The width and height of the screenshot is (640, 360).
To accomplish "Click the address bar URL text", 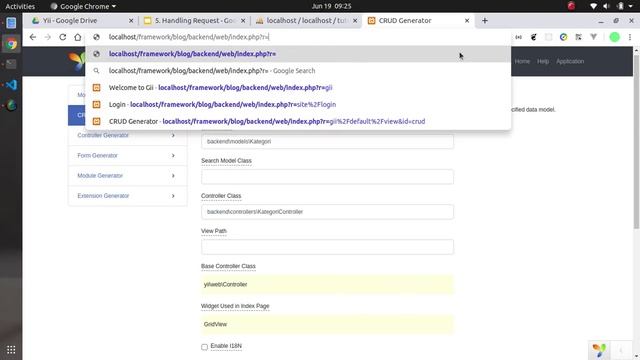I will 189,37.
